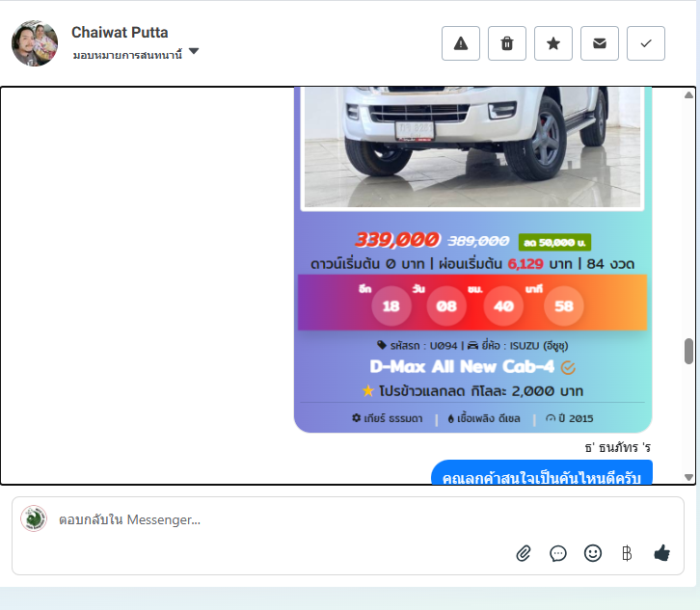Click the countdown days circle 18
This screenshot has height=610, width=700.
pyautogui.click(x=391, y=306)
